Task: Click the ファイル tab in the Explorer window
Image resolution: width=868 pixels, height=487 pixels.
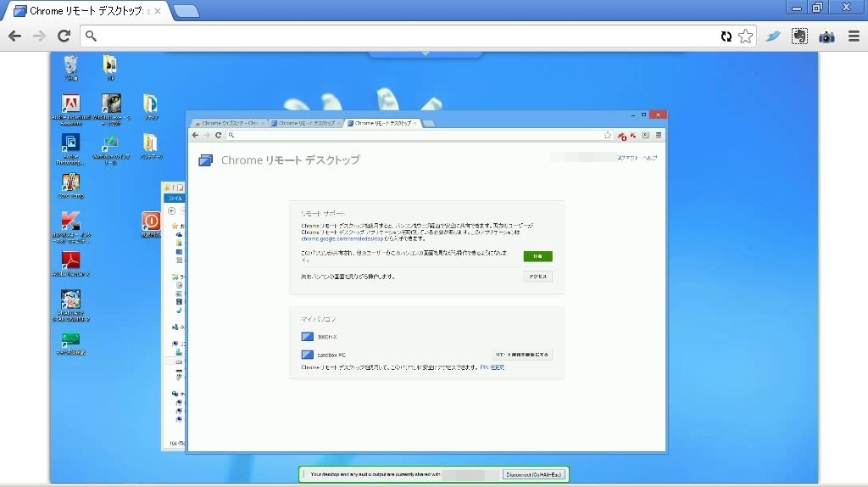Action: [x=175, y=199]
